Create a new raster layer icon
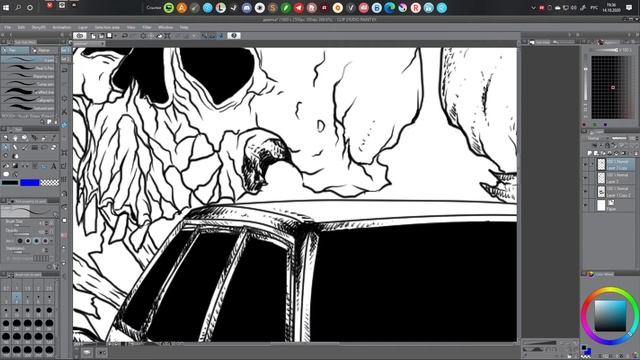 (590, 153)
